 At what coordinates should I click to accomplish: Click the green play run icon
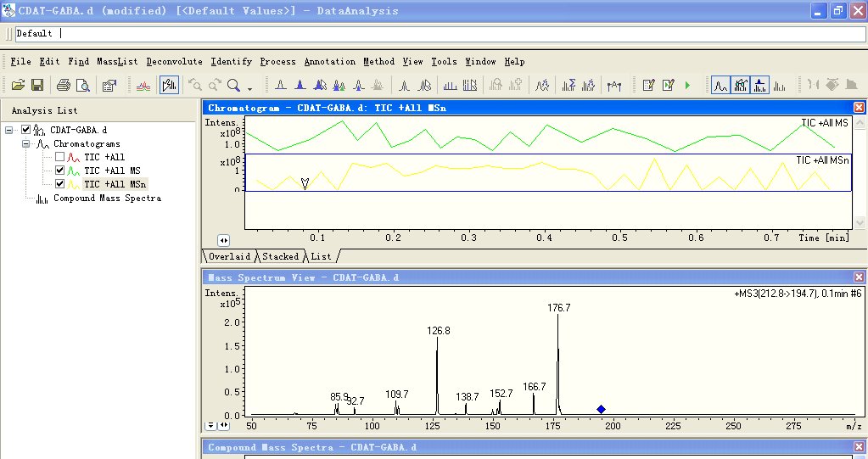point(687,85)
